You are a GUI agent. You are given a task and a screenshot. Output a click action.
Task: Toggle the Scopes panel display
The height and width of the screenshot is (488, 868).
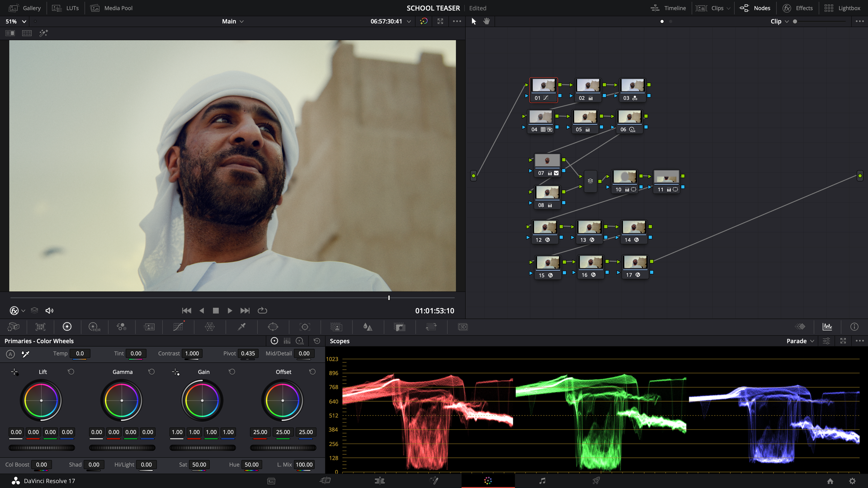point(827,327)
